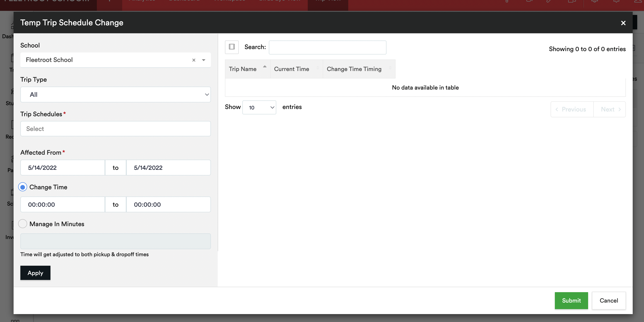Sort table by Current Time column
The height and width of the screenshot is (322, 644).
296,69
